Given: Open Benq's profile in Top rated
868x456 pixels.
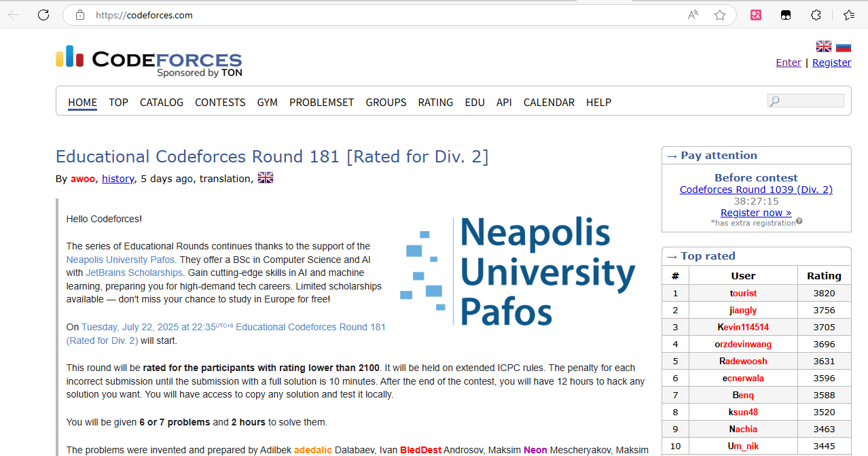Looking at the screenshot, I should 743,395.
